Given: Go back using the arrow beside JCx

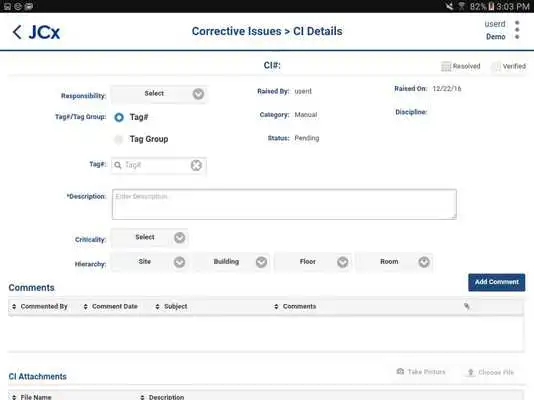Looking at the screenshot, I should point(17,32).
